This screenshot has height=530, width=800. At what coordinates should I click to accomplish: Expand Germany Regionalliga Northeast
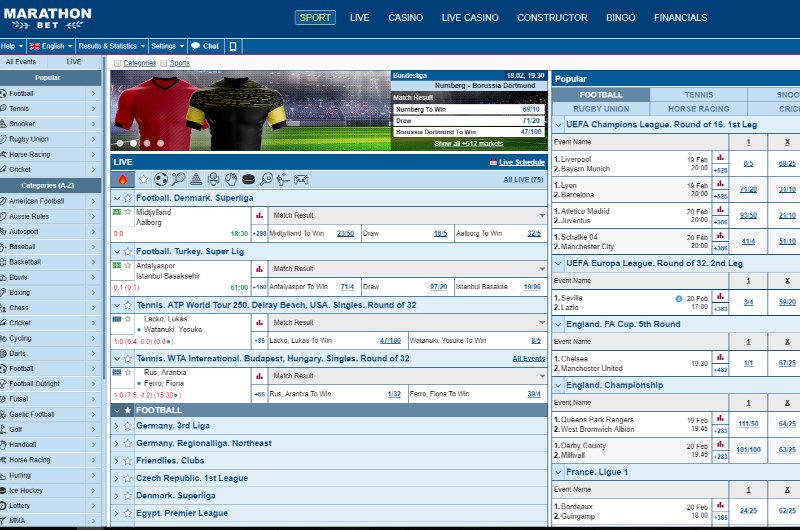pos(117,444)
